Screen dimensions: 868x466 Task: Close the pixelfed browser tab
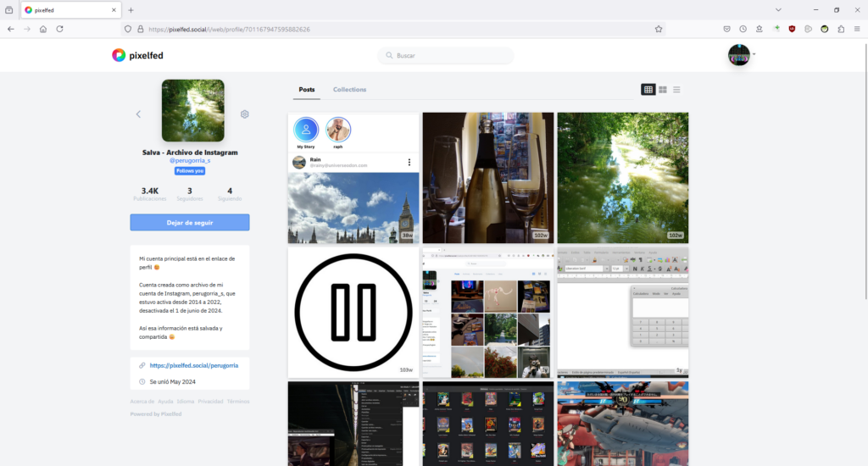click(x=114, y=10)
